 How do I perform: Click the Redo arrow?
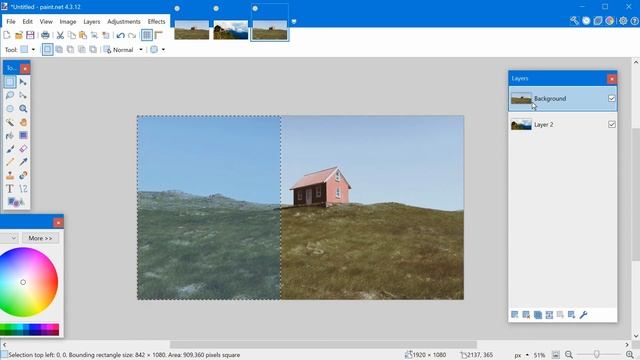coord(132,36)
